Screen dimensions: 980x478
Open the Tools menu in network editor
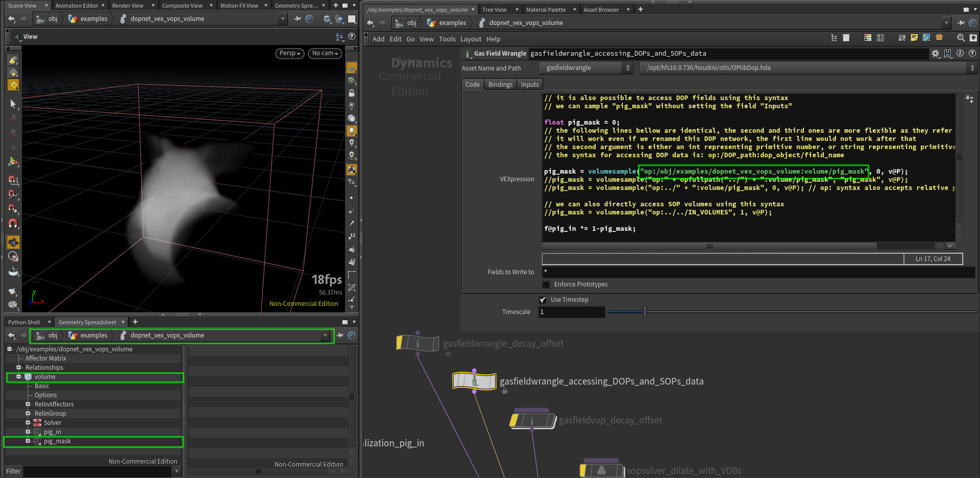447,39
